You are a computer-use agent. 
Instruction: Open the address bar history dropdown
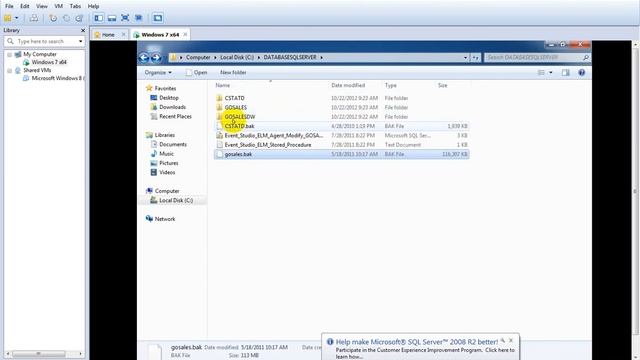(465, 58)
